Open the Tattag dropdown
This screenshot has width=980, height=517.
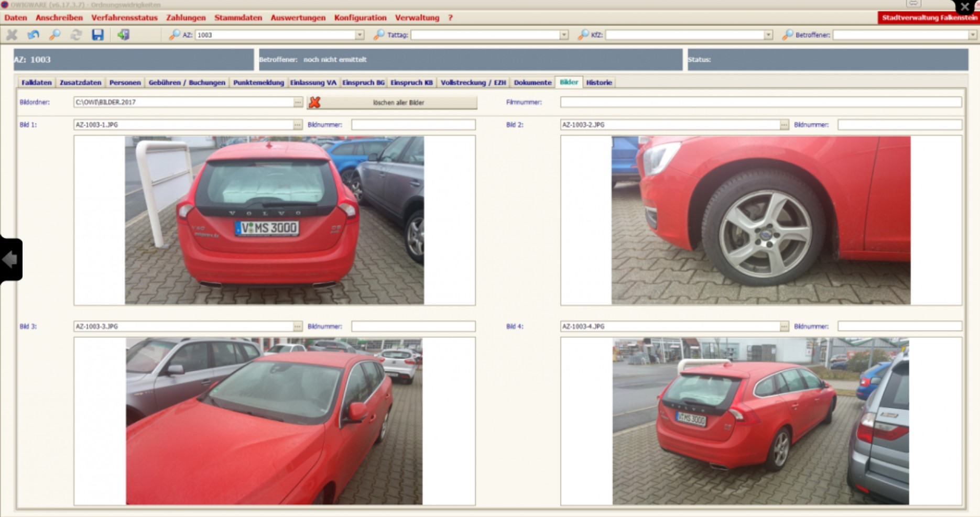[x=564, y=35]
